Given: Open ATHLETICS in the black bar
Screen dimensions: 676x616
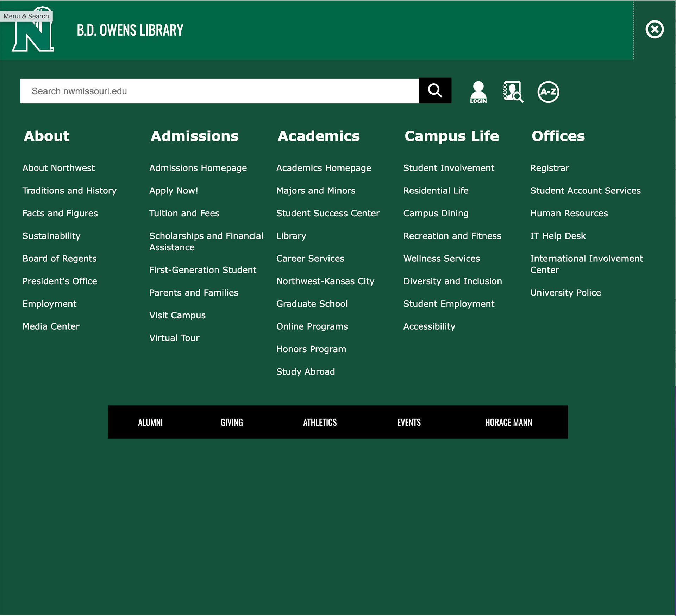Looking at the screenshot, I should (x=320, y=423).
